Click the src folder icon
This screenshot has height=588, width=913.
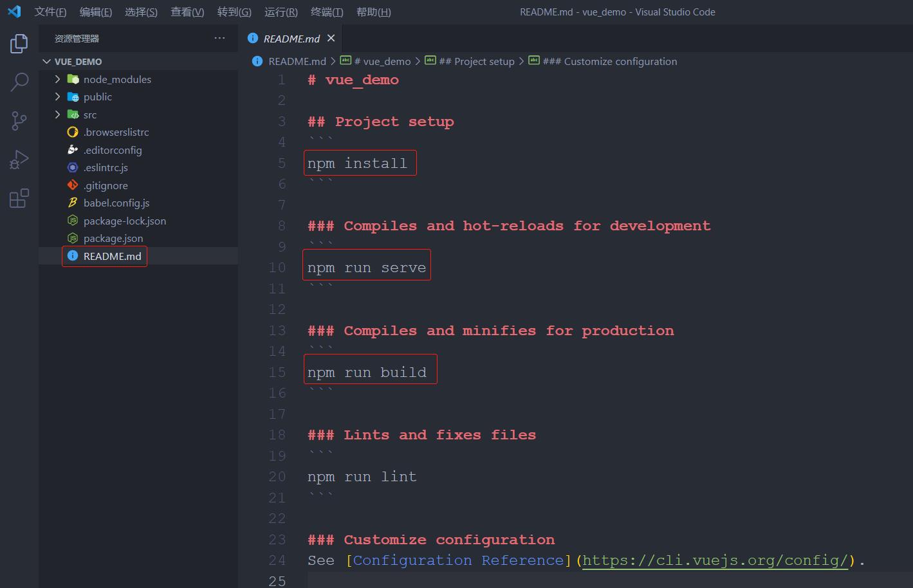tap(73, 115)
